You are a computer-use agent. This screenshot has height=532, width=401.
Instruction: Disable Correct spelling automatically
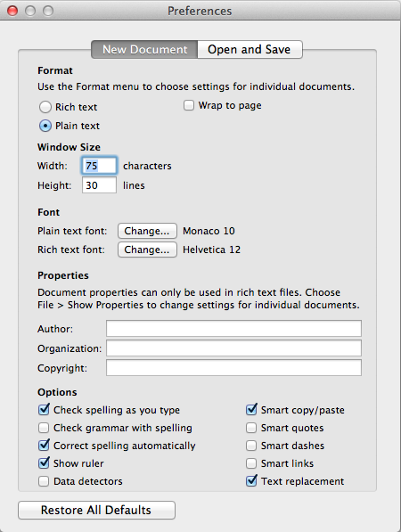coord(44,446)
